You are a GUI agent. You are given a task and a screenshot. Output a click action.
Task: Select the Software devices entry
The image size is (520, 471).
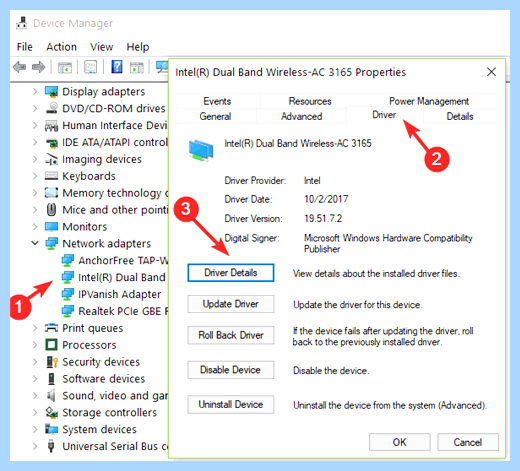click(x=104, y=379)
